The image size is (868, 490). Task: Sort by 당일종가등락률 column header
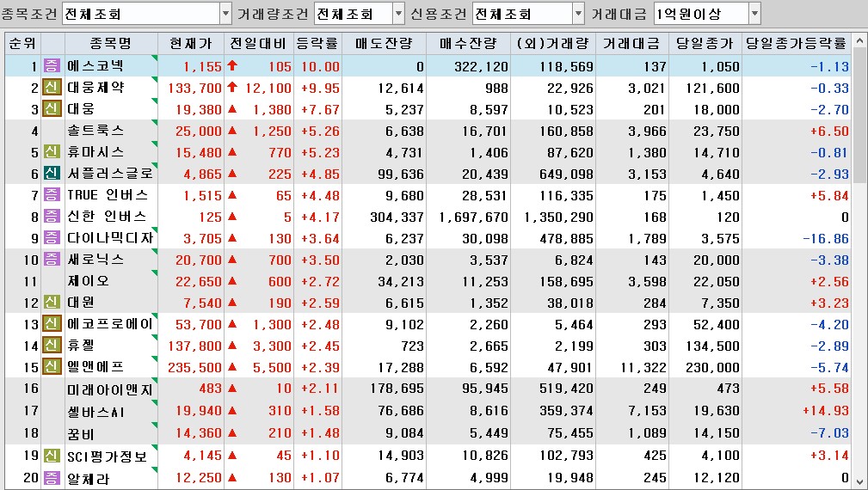(796, 43)
